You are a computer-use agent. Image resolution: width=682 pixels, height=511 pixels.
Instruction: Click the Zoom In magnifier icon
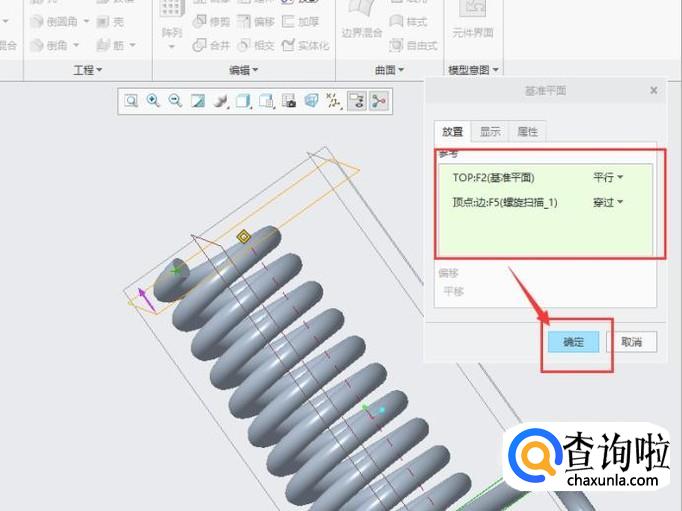[153, 100]
